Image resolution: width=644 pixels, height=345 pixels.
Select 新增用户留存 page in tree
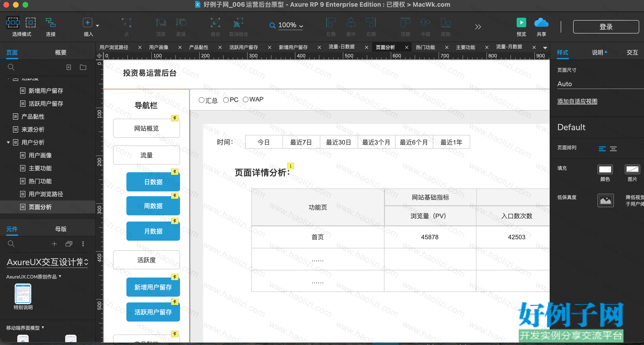click(x=46, y=91)
